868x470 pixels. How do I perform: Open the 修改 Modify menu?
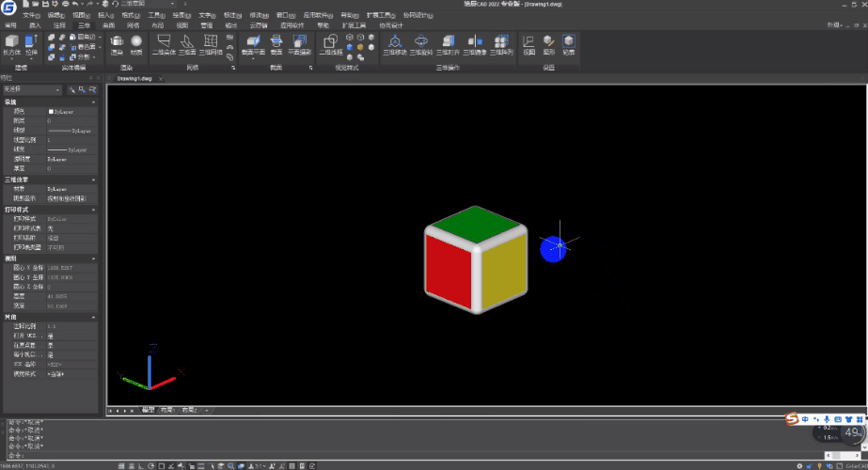259,15
